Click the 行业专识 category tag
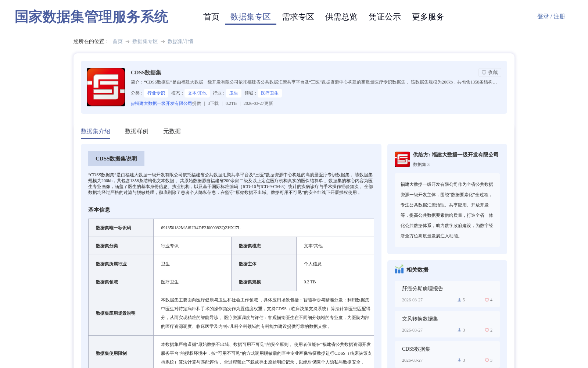Screen dimensions: 588x368 pyautogui.click(x=156, y=93)
